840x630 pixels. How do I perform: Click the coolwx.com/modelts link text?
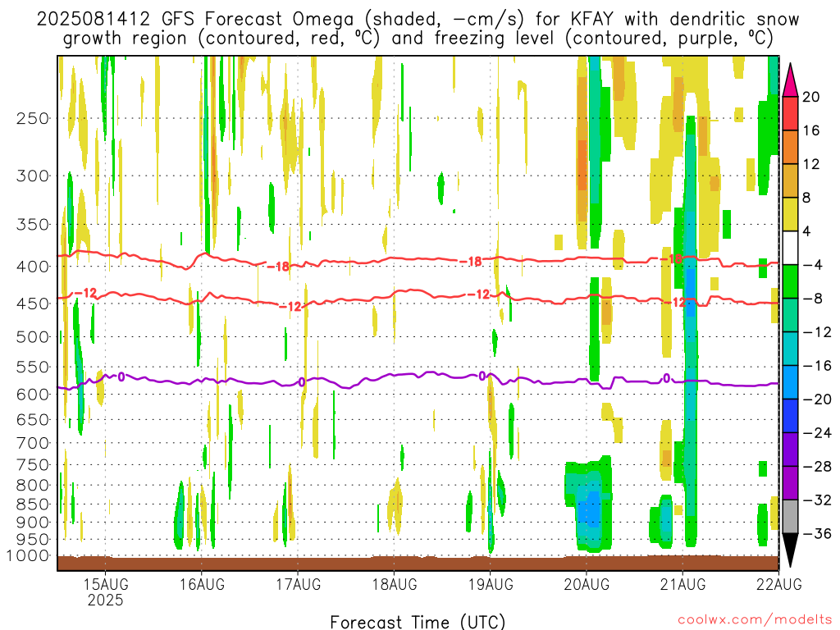click(x=755, y=620)
